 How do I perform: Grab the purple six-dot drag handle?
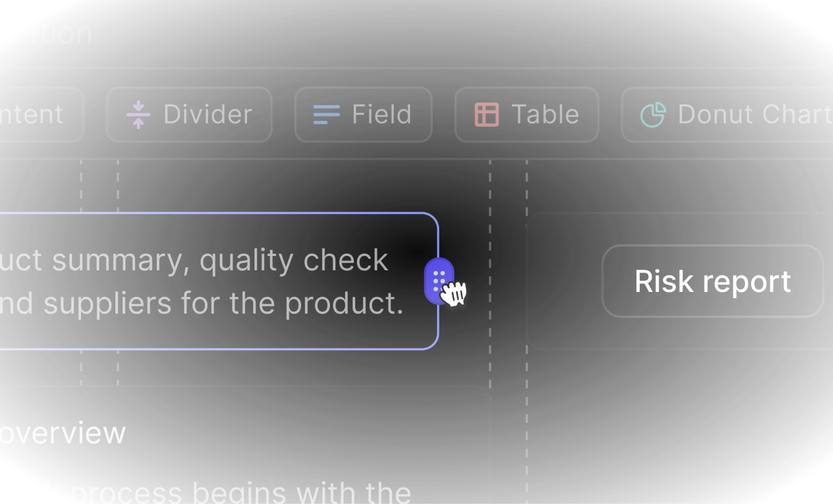(439, 281)
